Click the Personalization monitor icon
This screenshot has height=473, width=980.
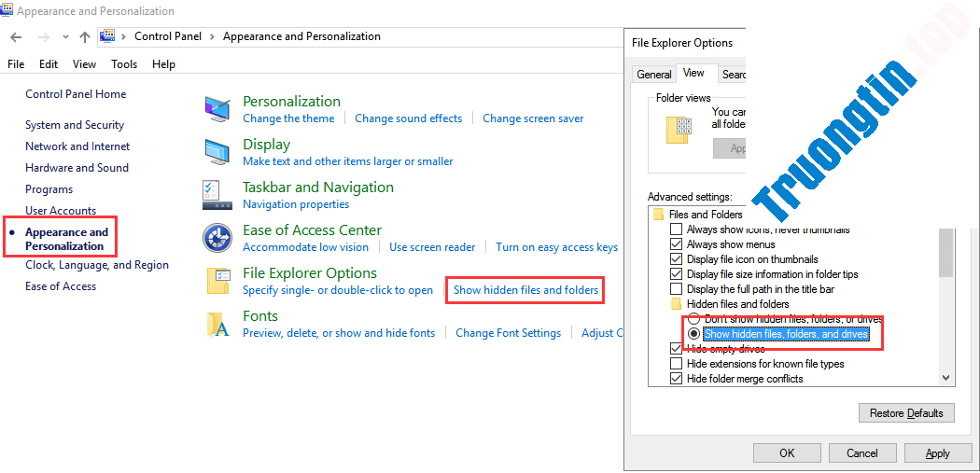(217, 109)
